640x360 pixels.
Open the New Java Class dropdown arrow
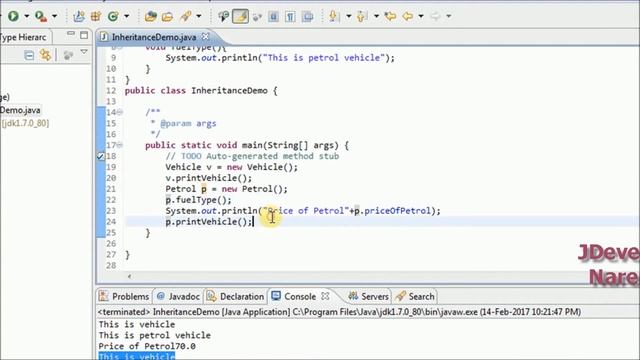[x=127, y=16]
